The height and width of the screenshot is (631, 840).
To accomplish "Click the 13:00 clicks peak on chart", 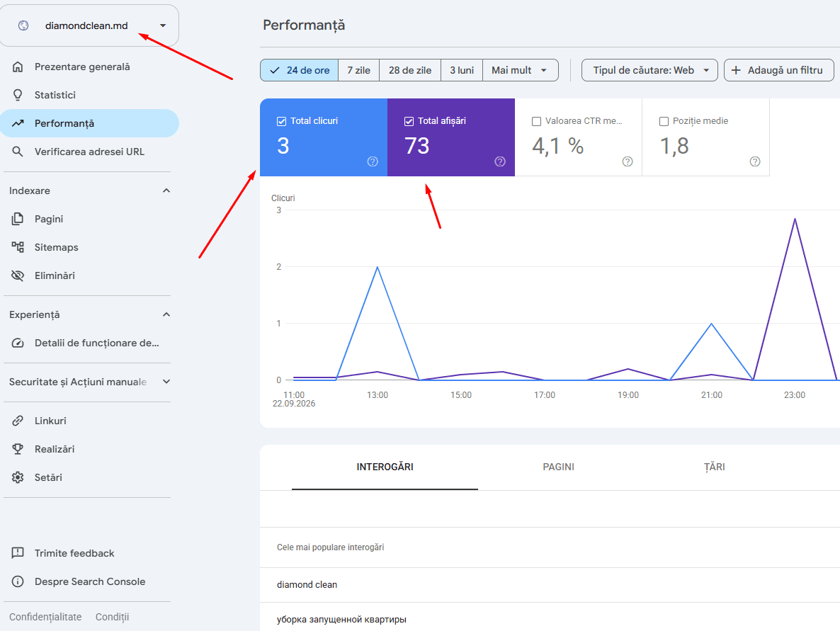I will (x=377, y=267).
